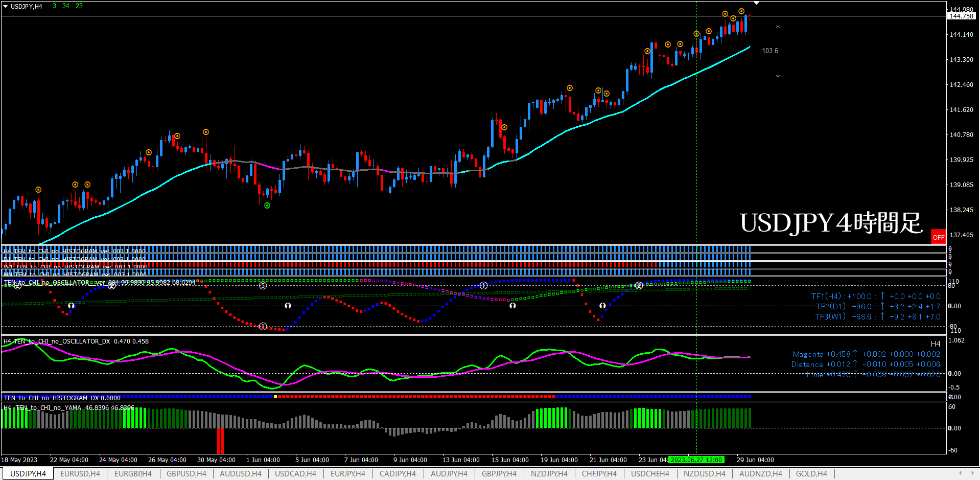The width and height of the screenshot is (980, 480).
Task: Click the current price label 144.758
Action: pos(961,16)
